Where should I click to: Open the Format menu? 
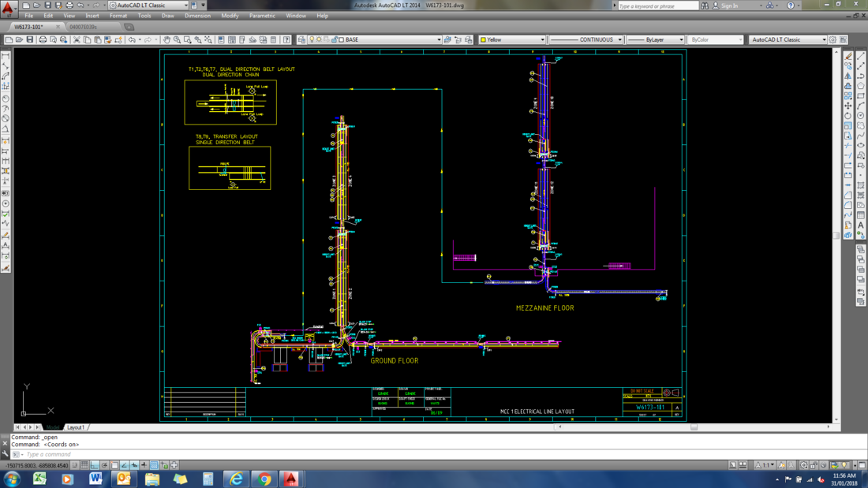tap(118, 16)
